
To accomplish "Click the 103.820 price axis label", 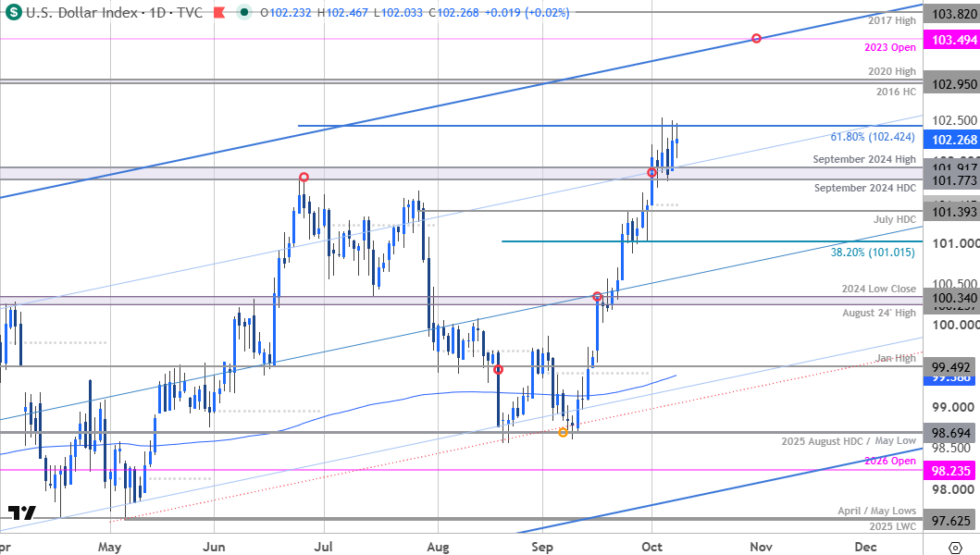I will tap(954, 13).
